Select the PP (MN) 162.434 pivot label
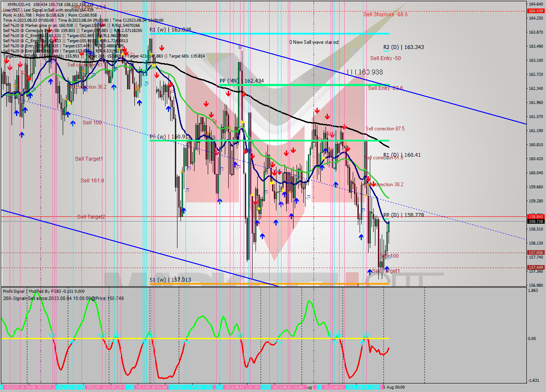Image resolution: width=546 pixels, height=392 pixels. (241, 81)
